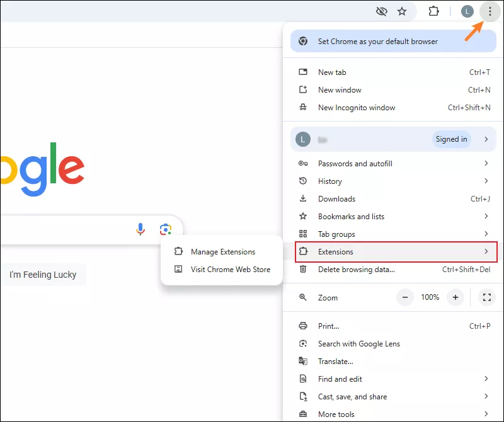
Task: Click the three-dot Chrome menu button
Action: point(490,11)
